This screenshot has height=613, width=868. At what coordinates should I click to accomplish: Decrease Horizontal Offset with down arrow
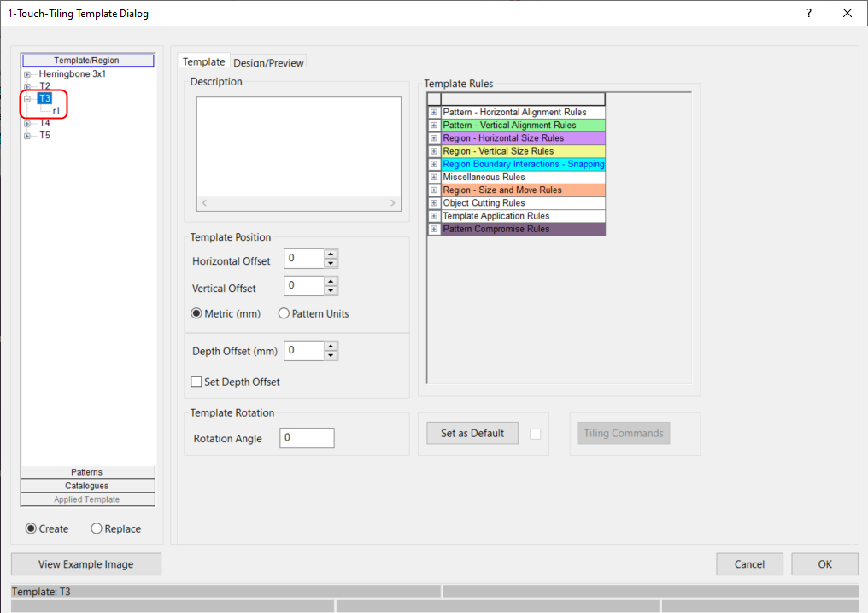[331, 263]
